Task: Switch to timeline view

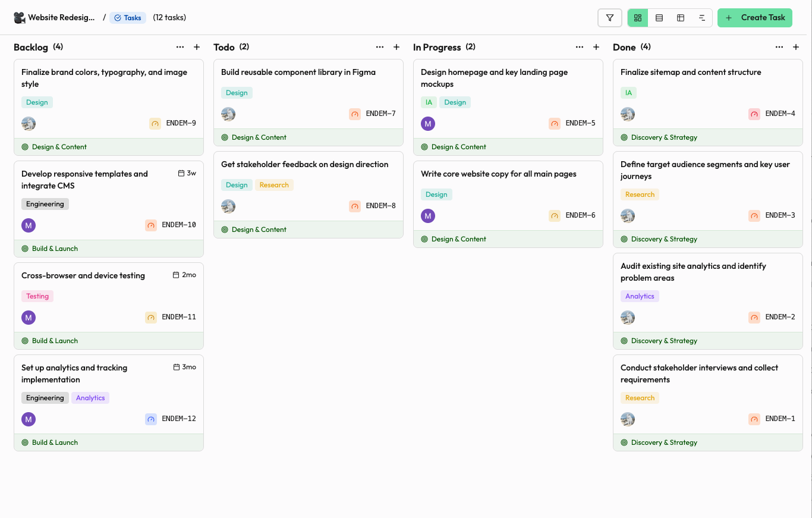Action: click(x=701, y=17)
